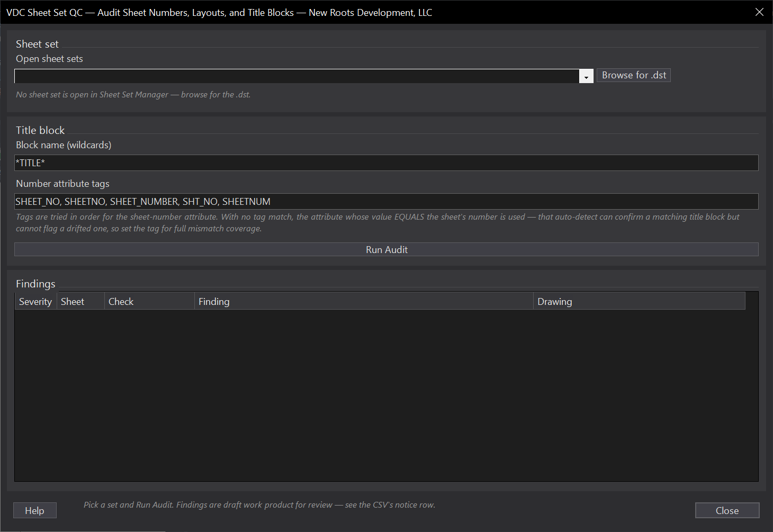773x532 pixels.
Task: Sort findings by Drawing column header
Action: click(x=639, y=301)
